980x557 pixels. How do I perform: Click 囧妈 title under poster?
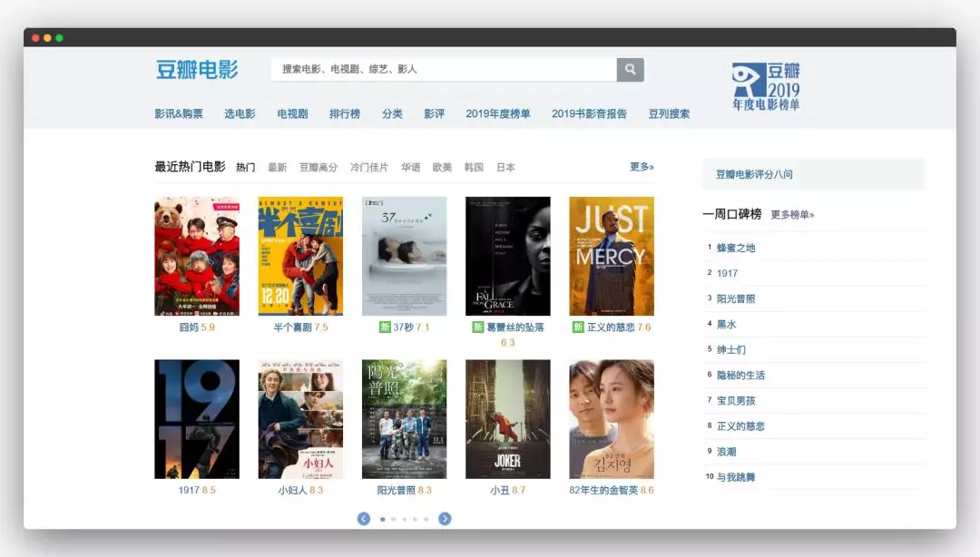click(x=188, y=327)
